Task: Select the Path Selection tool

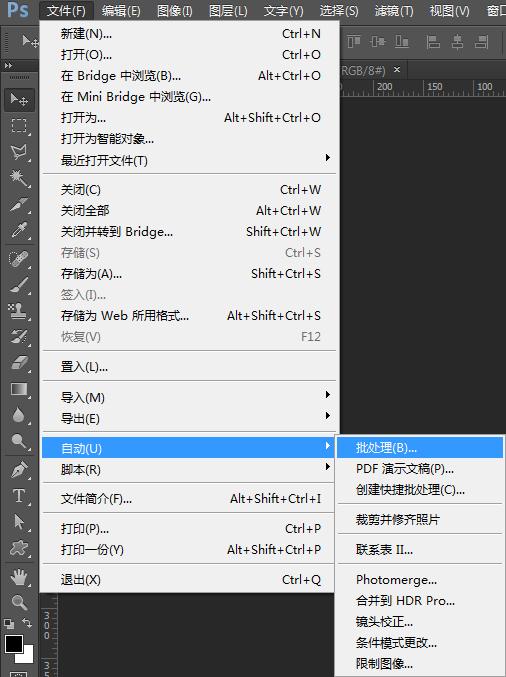Action: [19, 522]
